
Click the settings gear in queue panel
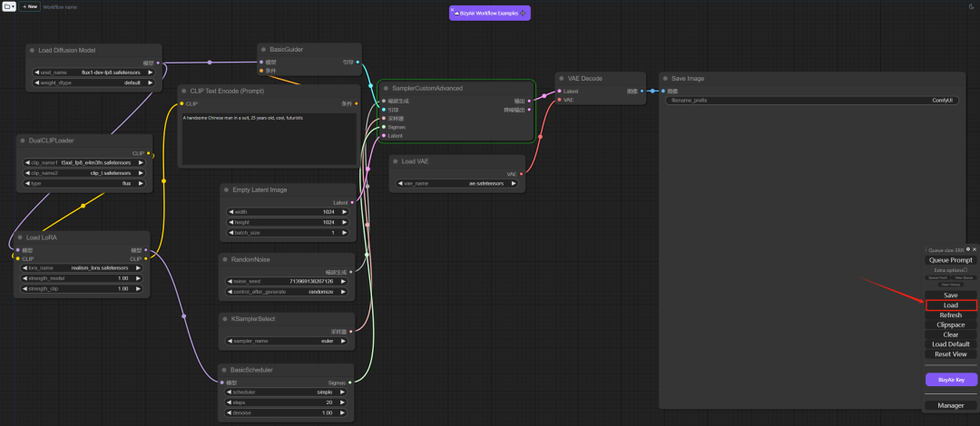pyautogui.click(x=968, y=249)
